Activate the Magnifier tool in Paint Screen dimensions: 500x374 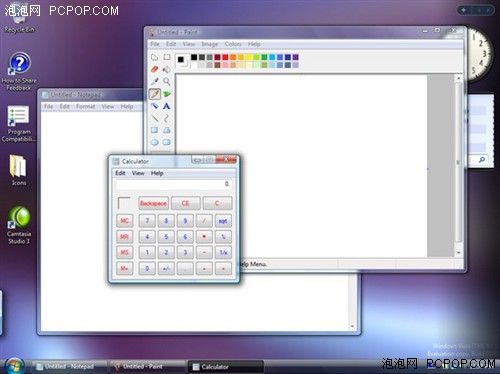click(167, 81)
